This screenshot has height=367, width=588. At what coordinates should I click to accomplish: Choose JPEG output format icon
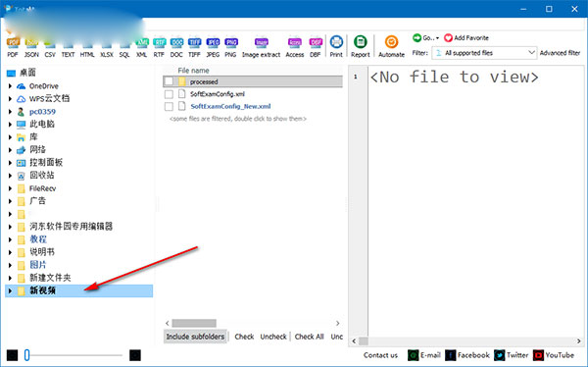(213, 42)
